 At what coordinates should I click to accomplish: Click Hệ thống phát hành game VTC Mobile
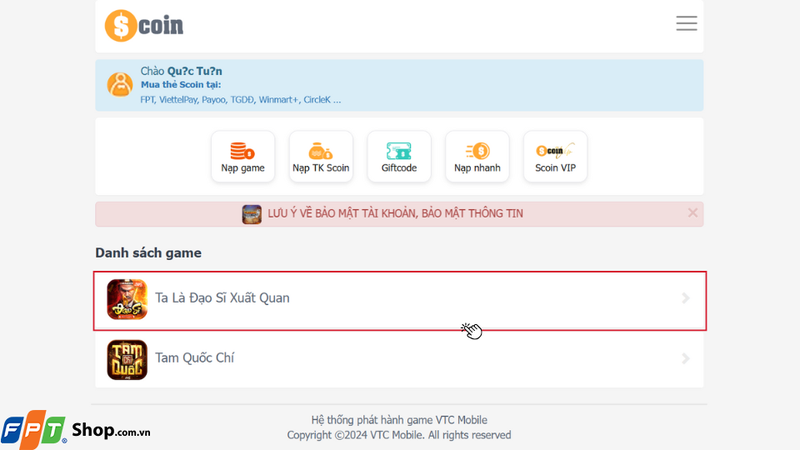click(399, 420)
